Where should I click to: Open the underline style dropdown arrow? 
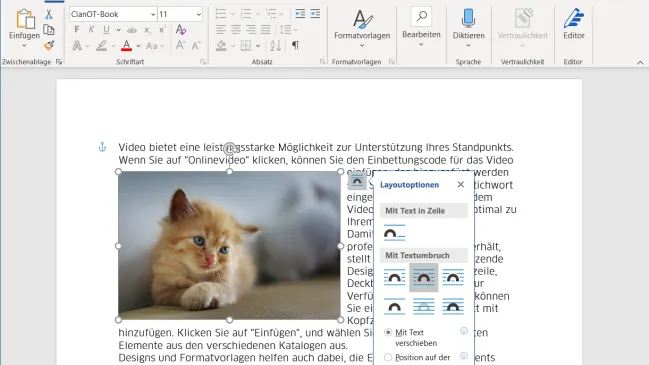118,30
